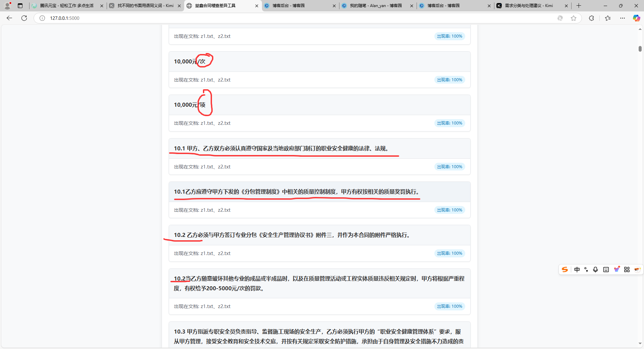
Task: Switch to 找不同的书面用语同义词 Kimi tab
Action: (145, 6)
